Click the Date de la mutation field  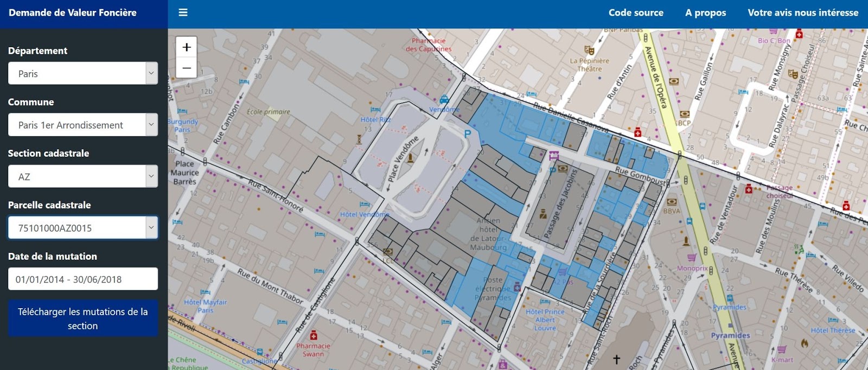pos(83,279)
